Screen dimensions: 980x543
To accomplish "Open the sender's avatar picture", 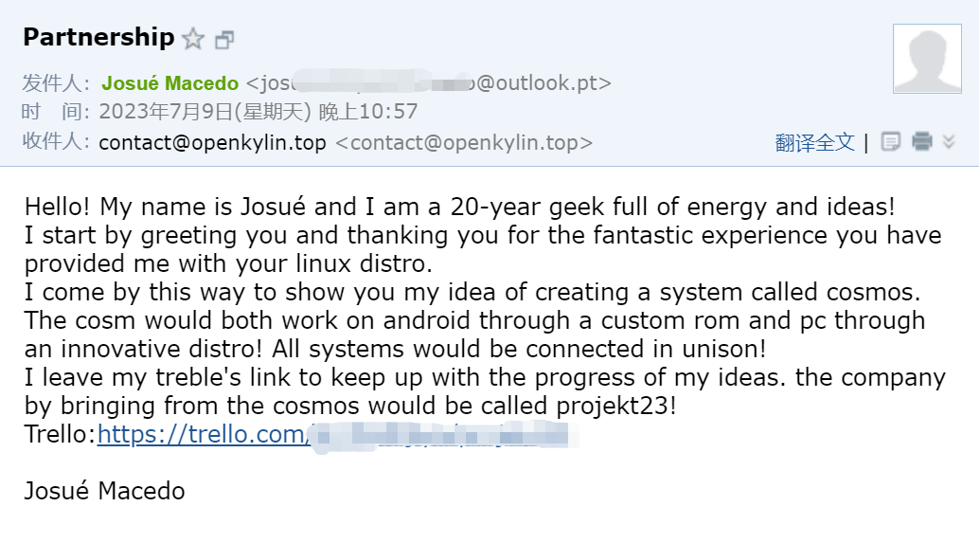I will point(927,59).
